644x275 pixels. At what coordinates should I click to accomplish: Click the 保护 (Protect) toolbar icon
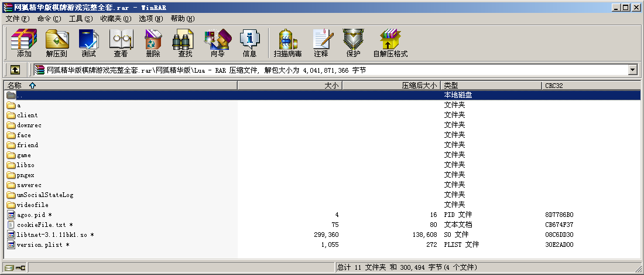(353, 43)
